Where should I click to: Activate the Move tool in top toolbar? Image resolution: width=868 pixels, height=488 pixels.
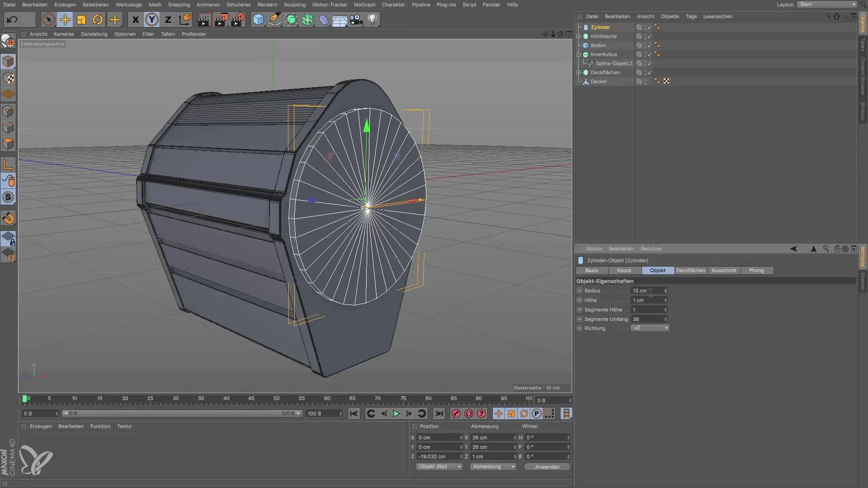[65, 19]
